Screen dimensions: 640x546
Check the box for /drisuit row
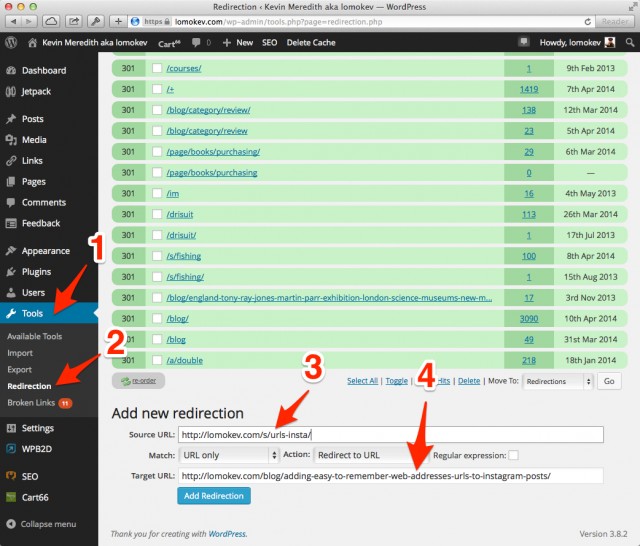[x=157, y=214]
